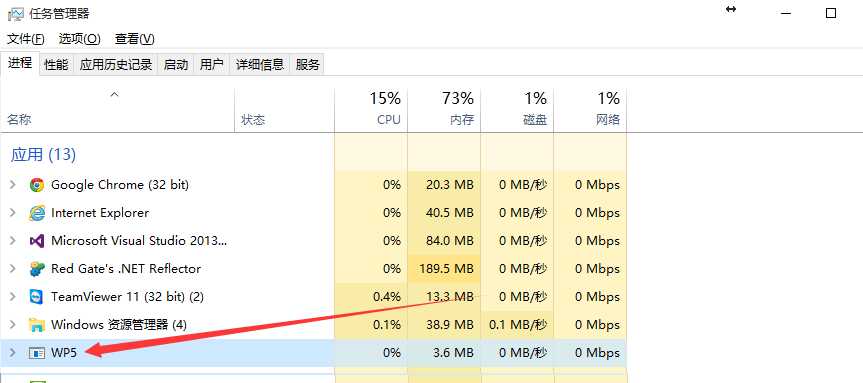Select the Windows 资源管理器 folder icon

[37, 325]
